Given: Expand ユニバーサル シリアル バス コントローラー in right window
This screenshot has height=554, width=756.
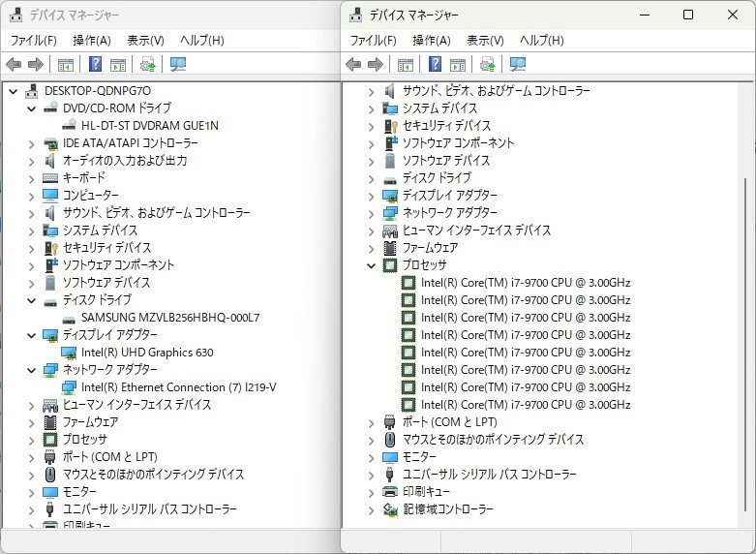Looking at the screenshot, I should pyautogui.click(x=371, y=476).
